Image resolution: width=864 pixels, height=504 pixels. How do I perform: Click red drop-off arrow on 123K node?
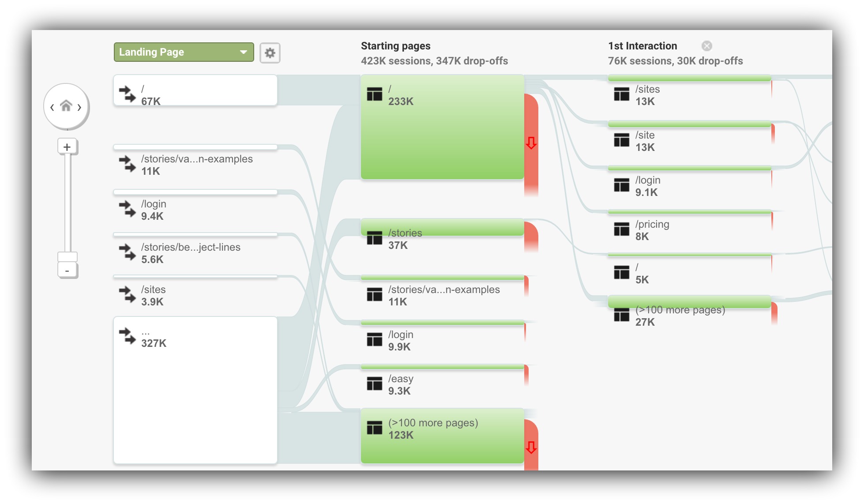point(531,448)
